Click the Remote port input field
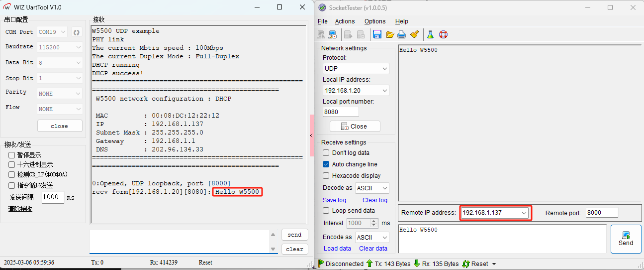 click(601, 213)
